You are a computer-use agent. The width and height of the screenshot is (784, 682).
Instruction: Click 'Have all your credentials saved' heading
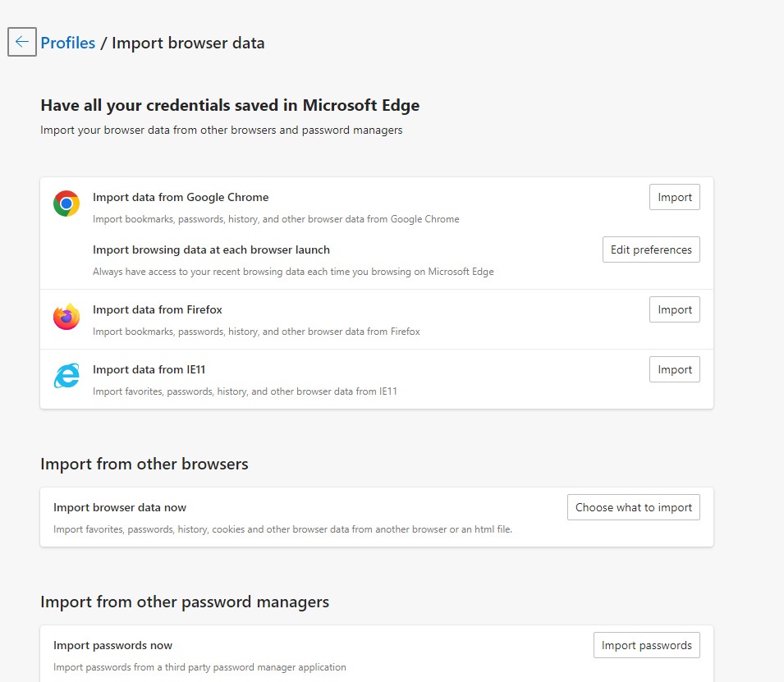(x=230, y=106)
